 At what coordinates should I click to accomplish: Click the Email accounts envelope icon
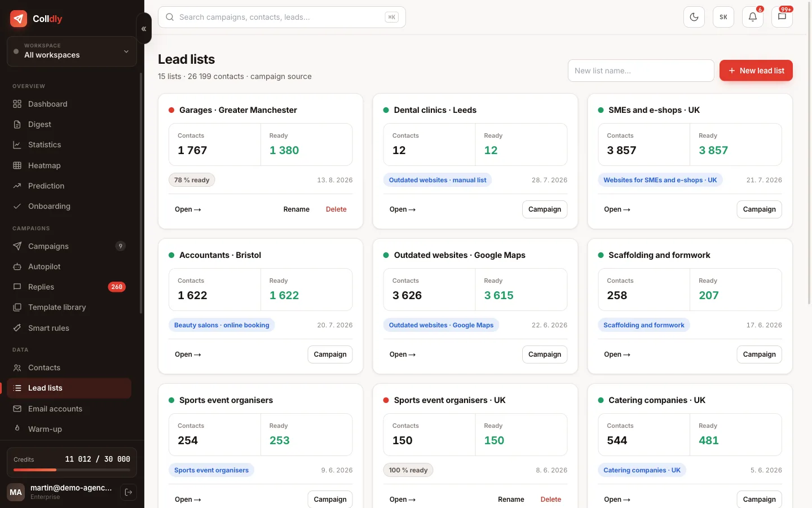17,409
